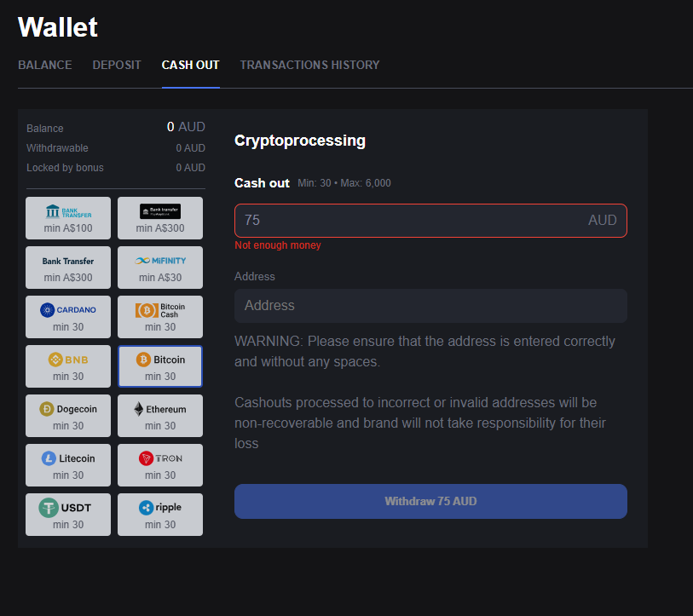The width and height of the screenshot is (693, 616).
Task: Click the Cash Out tab
Action: click(x=190, y=65)
